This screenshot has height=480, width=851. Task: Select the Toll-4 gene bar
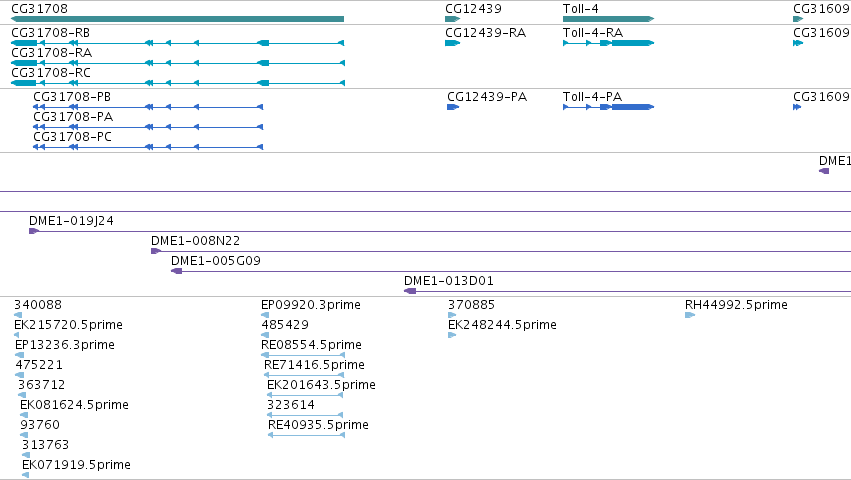point(608,19)
